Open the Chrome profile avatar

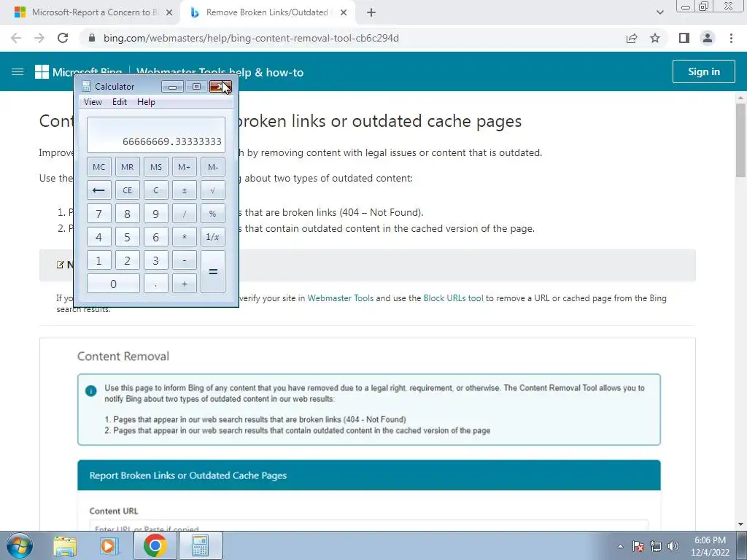[x=708, y=38]
